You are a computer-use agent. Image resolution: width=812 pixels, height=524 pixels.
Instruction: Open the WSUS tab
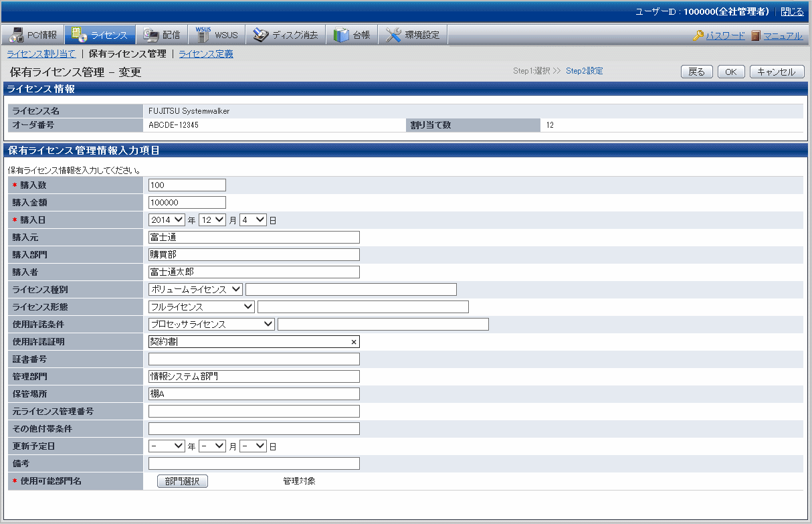point(217,35)
